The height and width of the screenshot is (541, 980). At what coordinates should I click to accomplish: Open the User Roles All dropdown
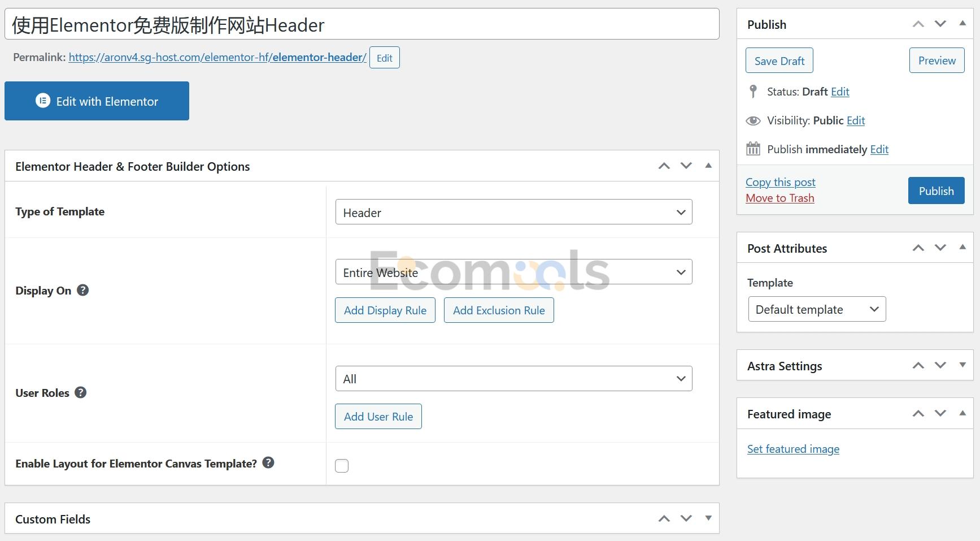point(513,378)
